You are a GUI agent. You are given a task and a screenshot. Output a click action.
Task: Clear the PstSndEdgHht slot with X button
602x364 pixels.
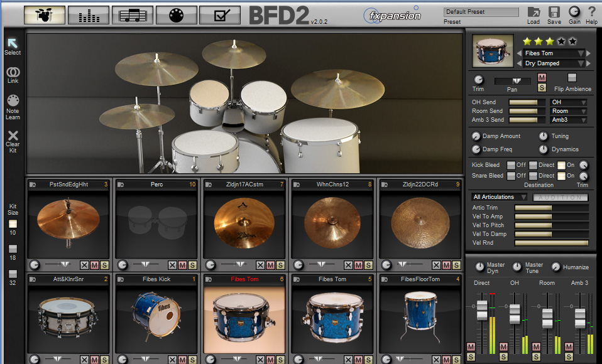coord(84,265)
